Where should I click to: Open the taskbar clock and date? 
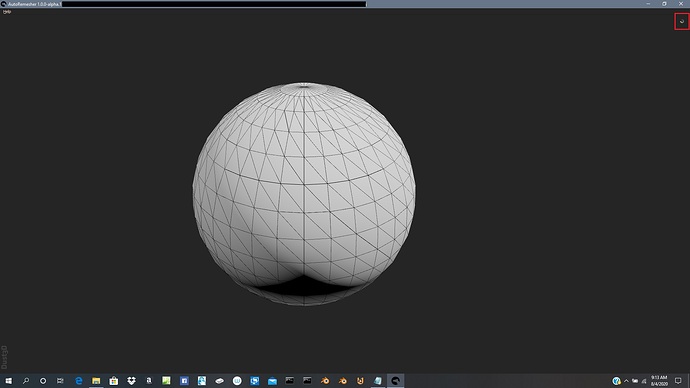(659, 381)
